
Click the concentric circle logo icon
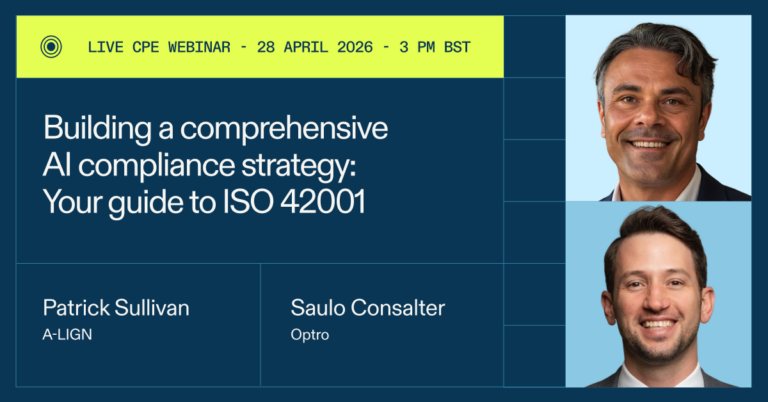point(50,47)
